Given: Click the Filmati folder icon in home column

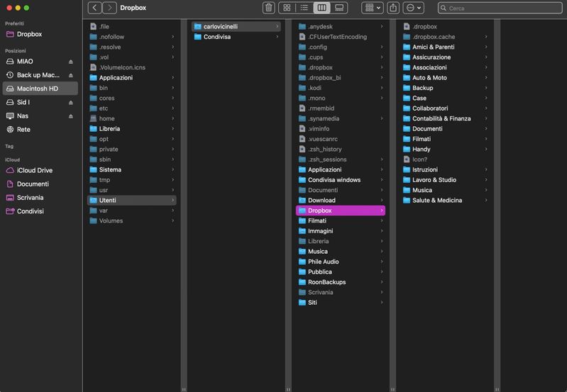Looking at the screenshot, I should [x=302, y=220].
